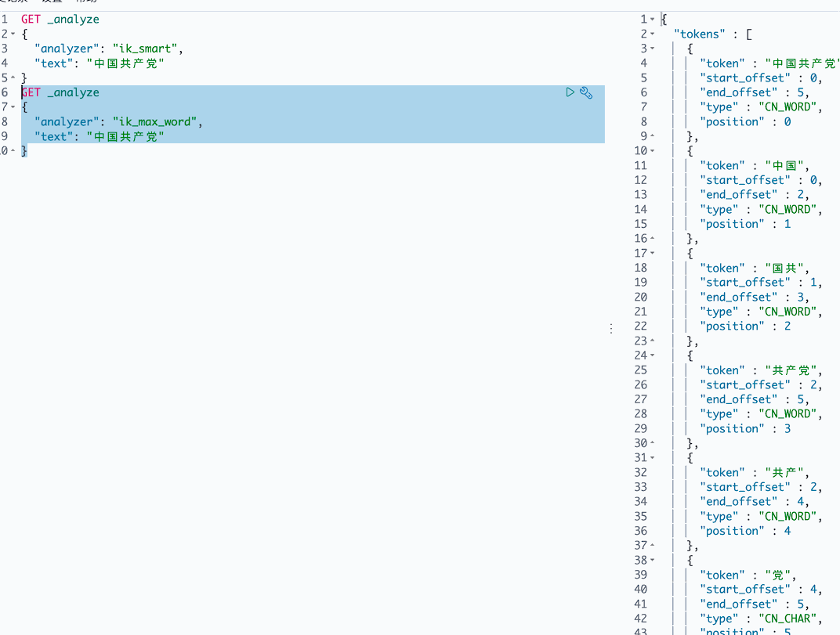This screenshot has height=635, width=840.
Task: Click the token value "共产党" in response
Action: pos(791,370)
